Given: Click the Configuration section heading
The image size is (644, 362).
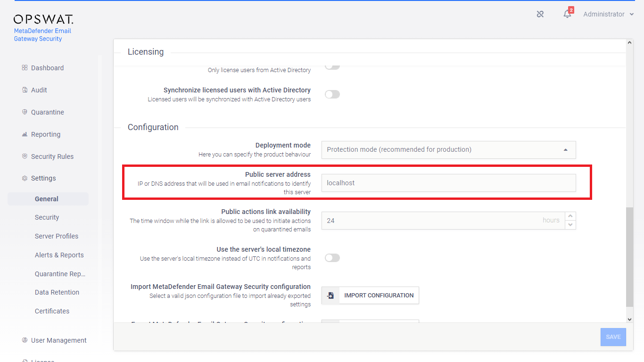Looking at the screenshot, I should tap(153, 127).
